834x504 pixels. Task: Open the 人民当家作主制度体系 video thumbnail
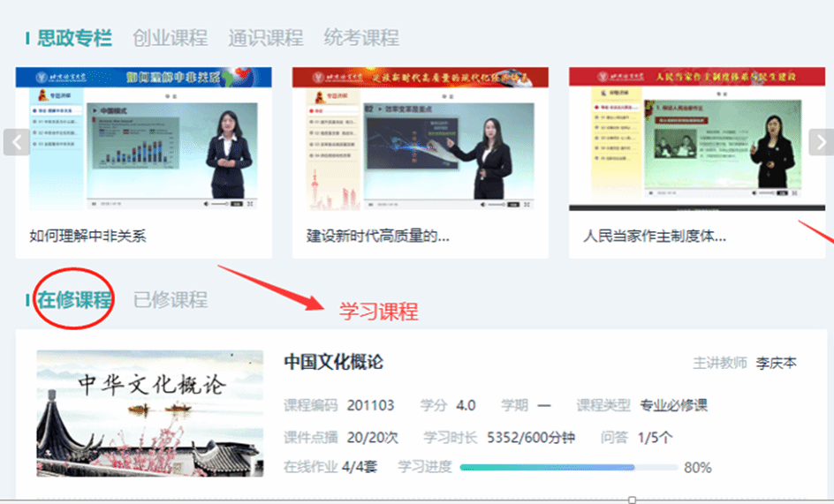point(696,139)
